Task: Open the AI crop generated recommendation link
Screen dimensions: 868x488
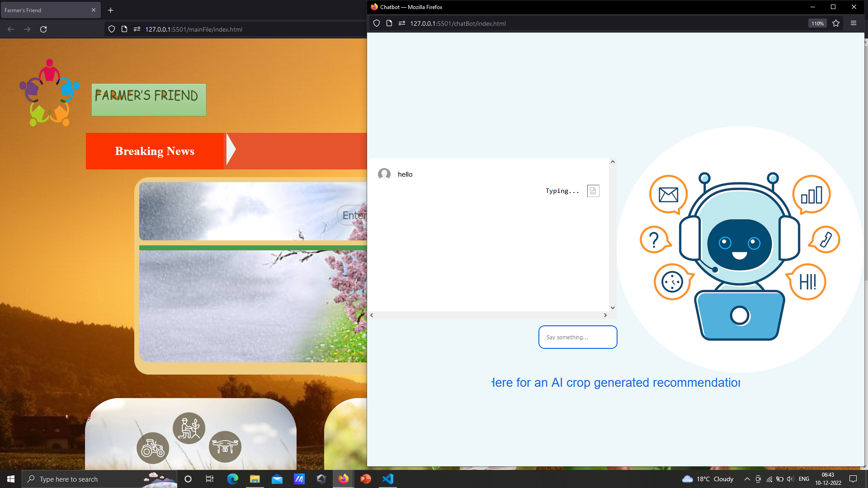Action: [616, 382]
